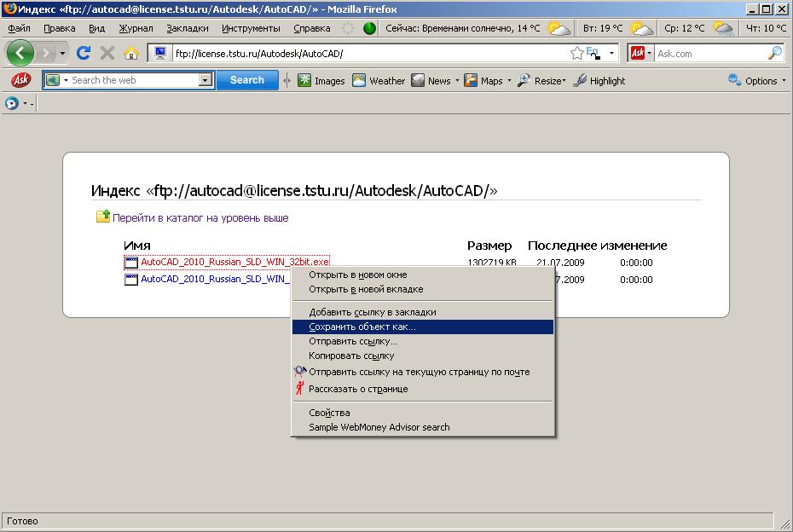Select Открыть в новом окне
Image resolution: width=793 pixels, height=532 pixels.
tap(423, 275)
